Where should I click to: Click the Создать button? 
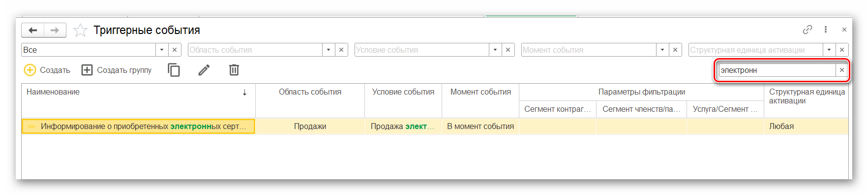47,70
